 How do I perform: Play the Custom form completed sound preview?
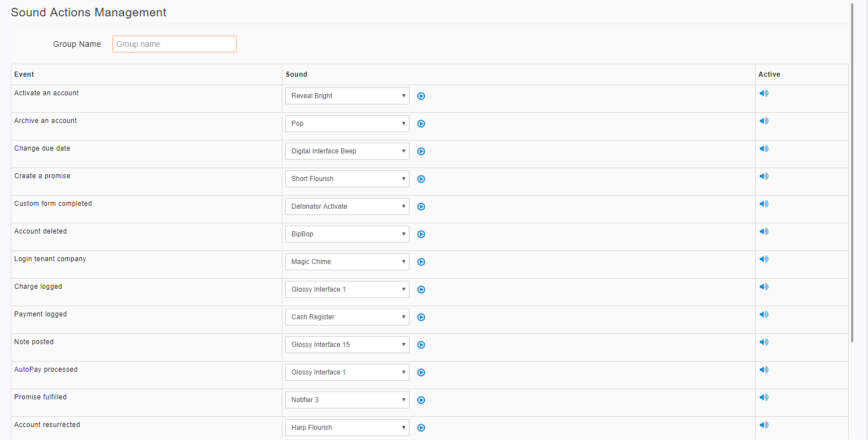[421, 206]
